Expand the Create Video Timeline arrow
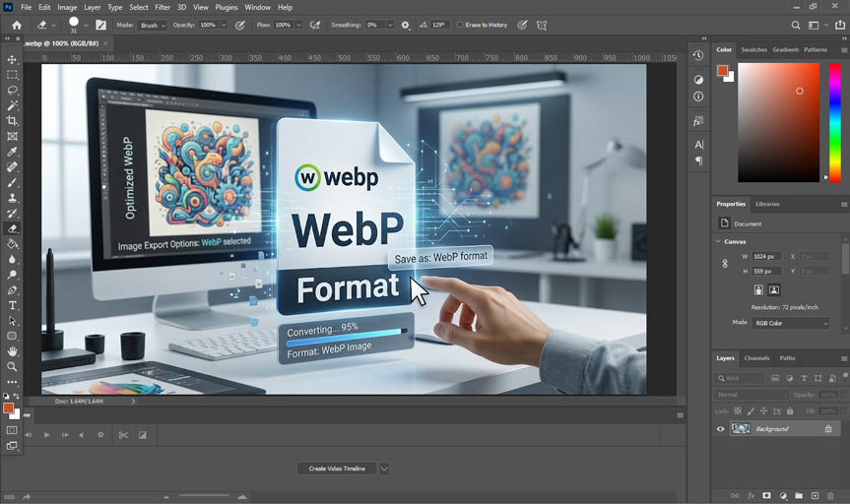 tap(384, 469)
